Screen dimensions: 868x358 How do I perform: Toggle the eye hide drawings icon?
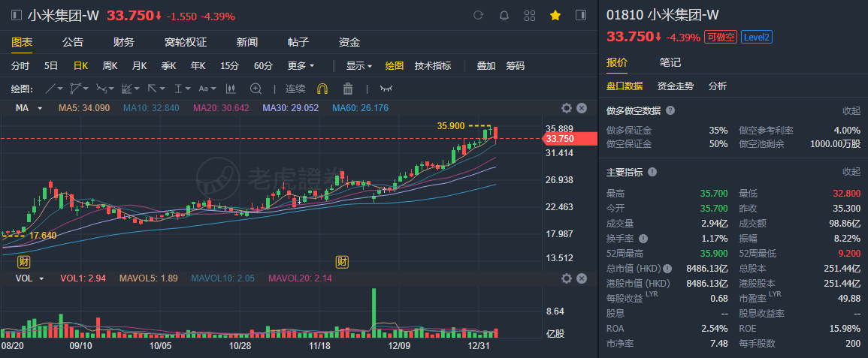pos(386,89)
